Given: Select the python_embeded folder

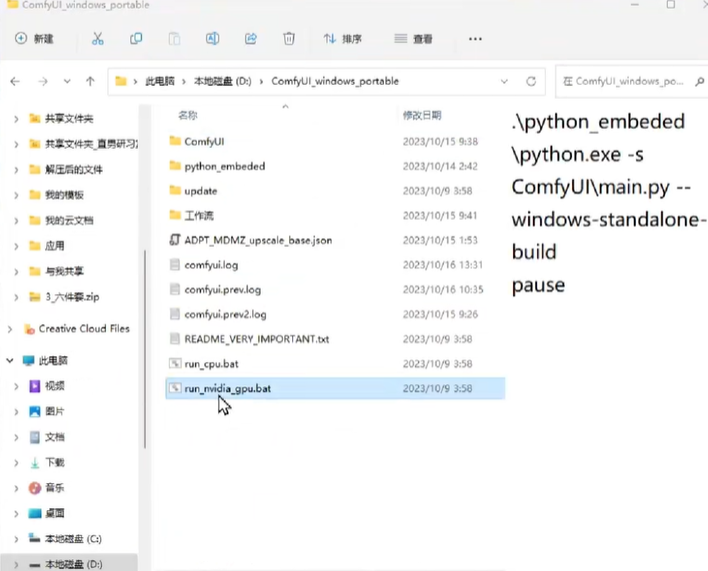Looking at the screenshot, I should (x=335, y=167).
